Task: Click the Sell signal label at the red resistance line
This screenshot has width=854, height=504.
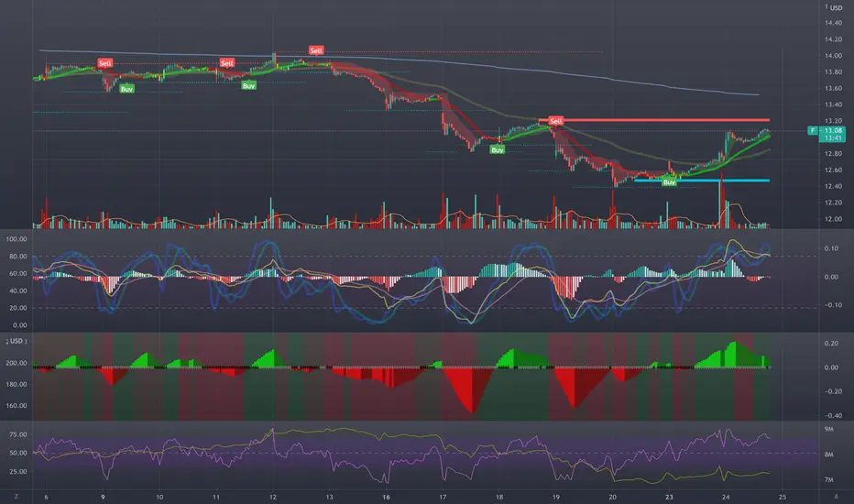Action: coord(555,120)
